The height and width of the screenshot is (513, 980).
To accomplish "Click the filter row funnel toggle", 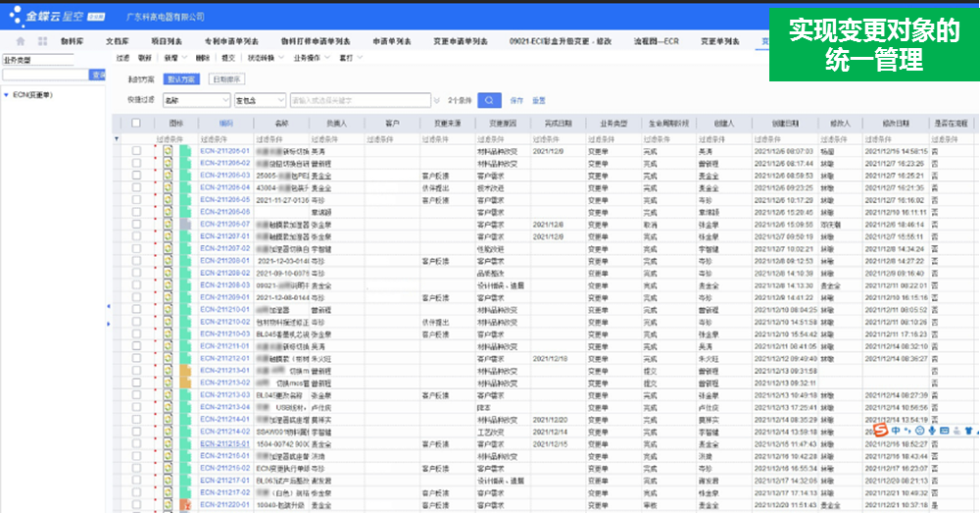I will click(x=117, y=139).
